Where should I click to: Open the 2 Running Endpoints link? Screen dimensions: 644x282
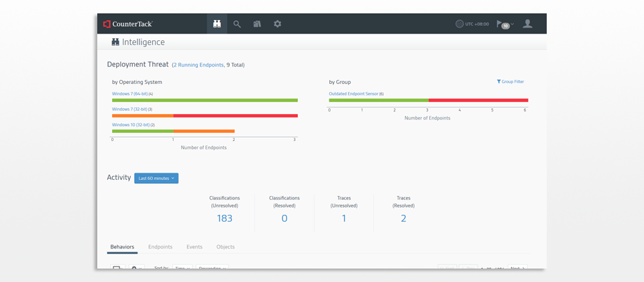[x=199, y=65]
